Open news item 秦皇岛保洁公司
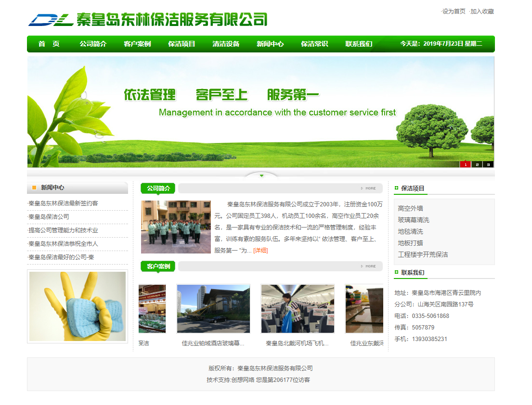 point(49,217)
